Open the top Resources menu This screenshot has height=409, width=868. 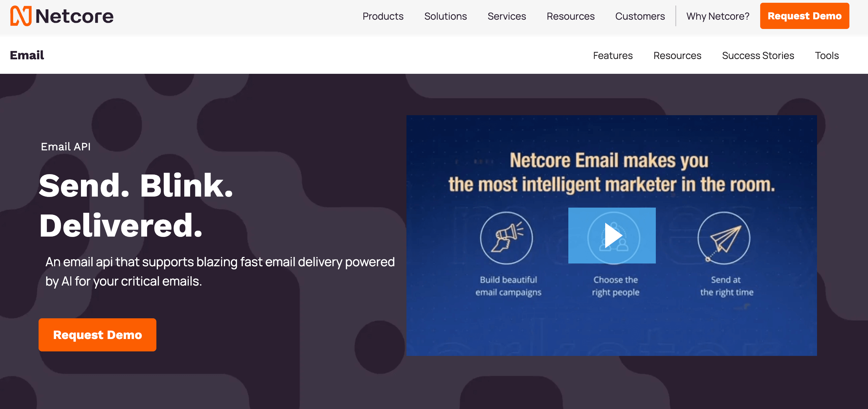tap(570, 16)
